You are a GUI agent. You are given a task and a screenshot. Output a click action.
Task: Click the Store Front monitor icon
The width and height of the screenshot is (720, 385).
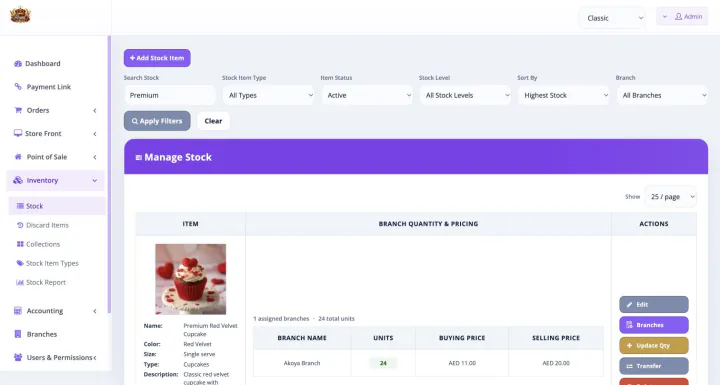click(18, 133)
